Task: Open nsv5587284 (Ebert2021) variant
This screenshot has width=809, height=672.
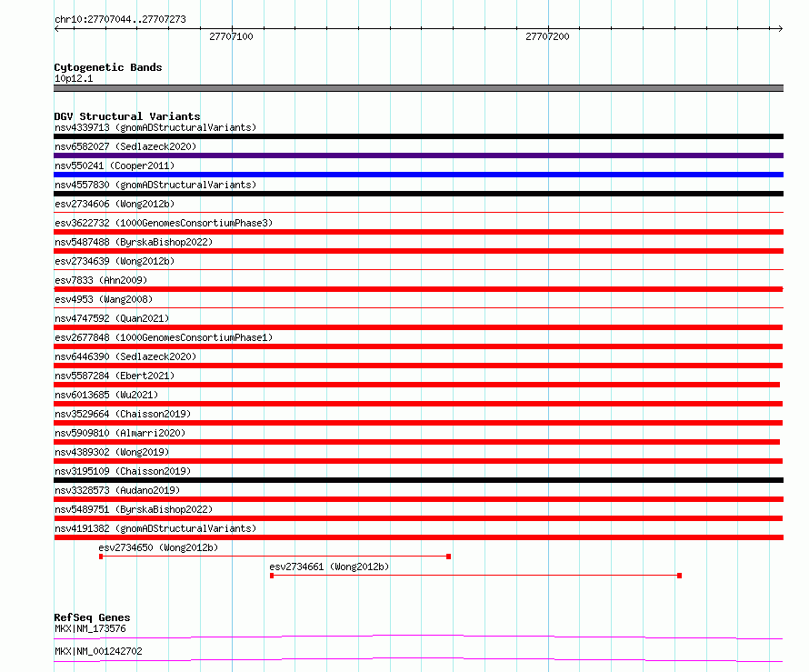Action: coord(115,376)
